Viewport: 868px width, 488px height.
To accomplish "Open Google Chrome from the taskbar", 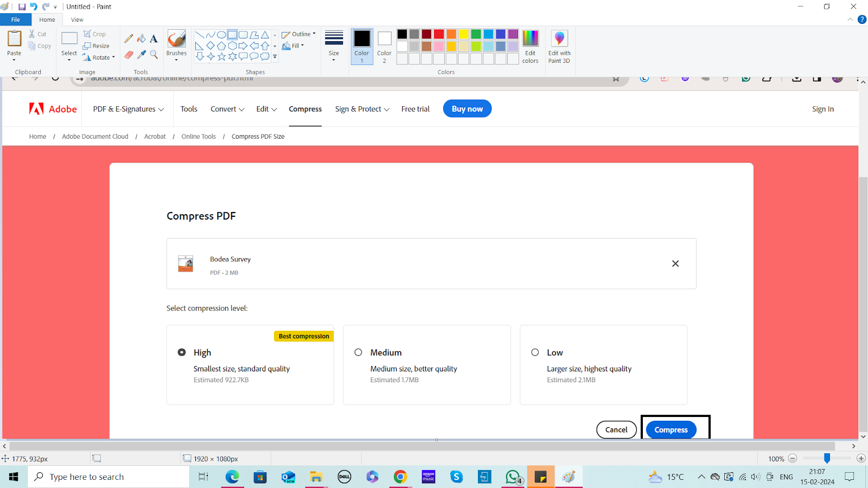I will (400, 477).
